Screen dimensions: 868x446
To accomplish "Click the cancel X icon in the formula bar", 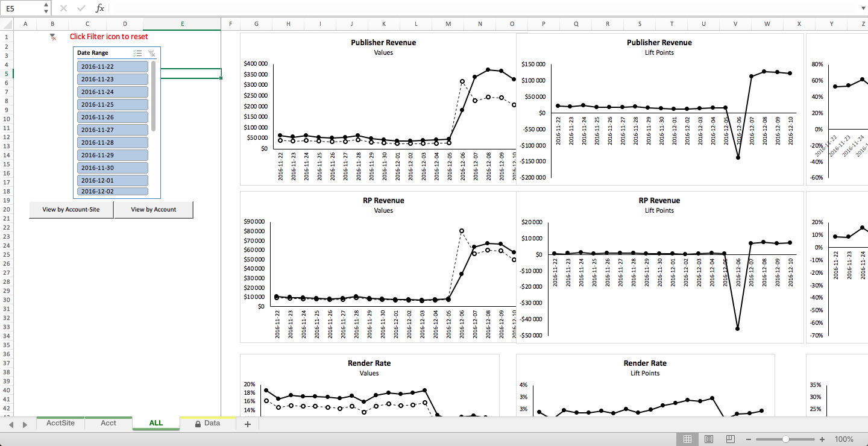I will pos(63,8).
